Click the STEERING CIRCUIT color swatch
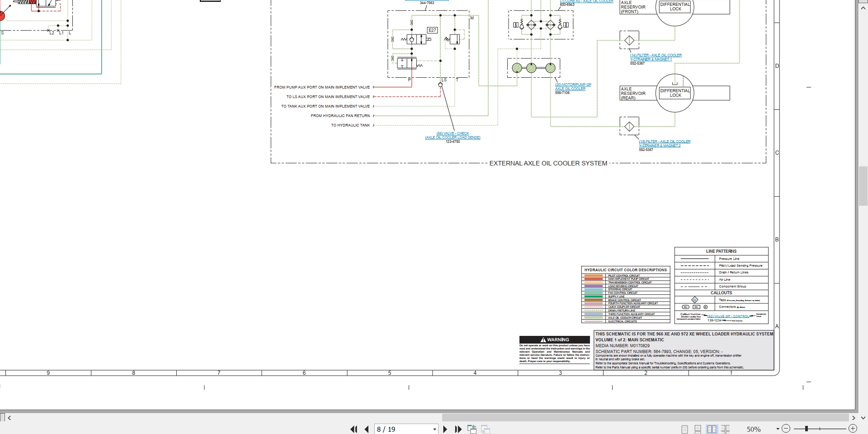The width and height of the screenshot is (868, 434). (x=594, y=289)
